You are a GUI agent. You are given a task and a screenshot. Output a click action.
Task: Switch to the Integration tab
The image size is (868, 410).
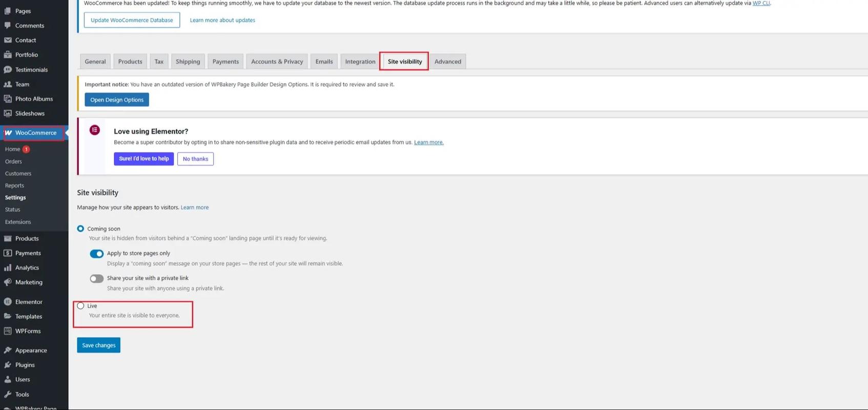click(x=360, y=61)
